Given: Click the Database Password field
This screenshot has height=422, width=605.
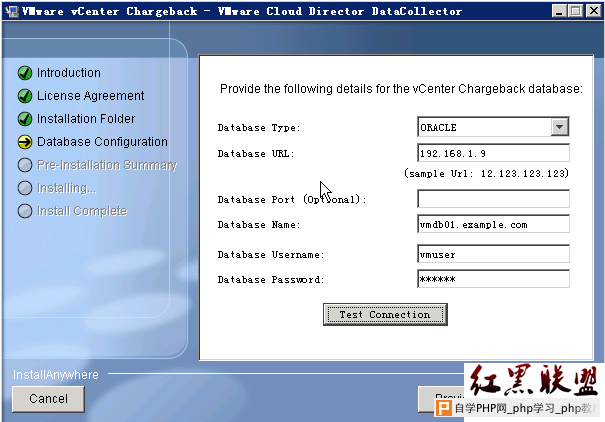Looking at the screenshot, I should click(x=493, y=279).
